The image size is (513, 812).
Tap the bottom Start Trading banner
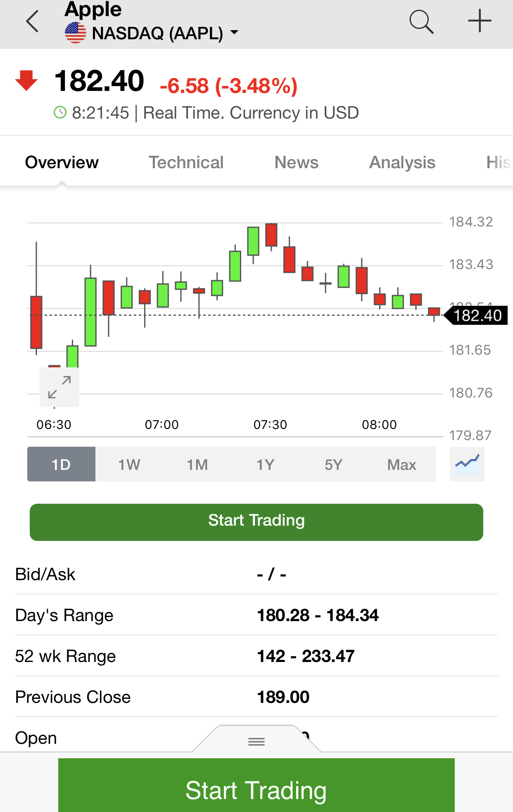click(256, 785)
